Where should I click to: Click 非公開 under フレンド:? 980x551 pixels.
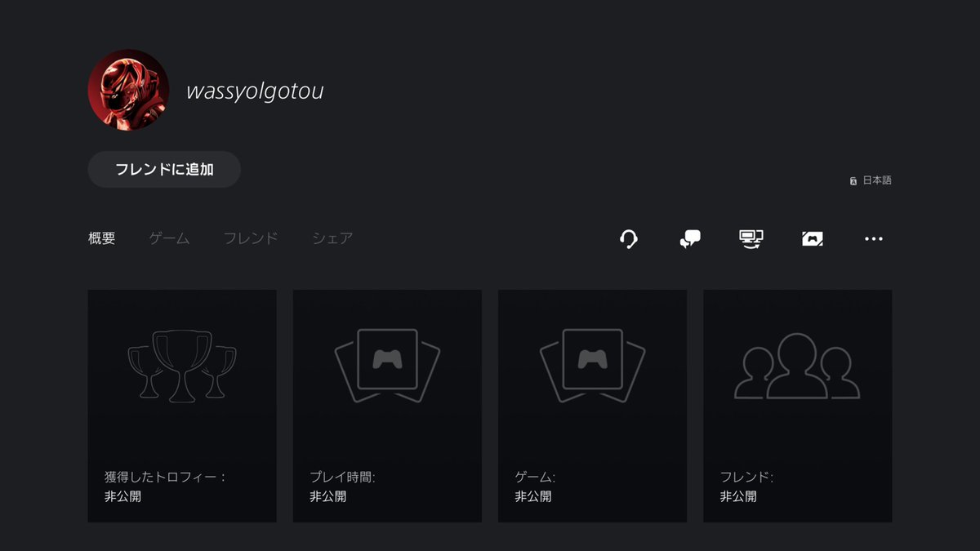pos(737,496)
